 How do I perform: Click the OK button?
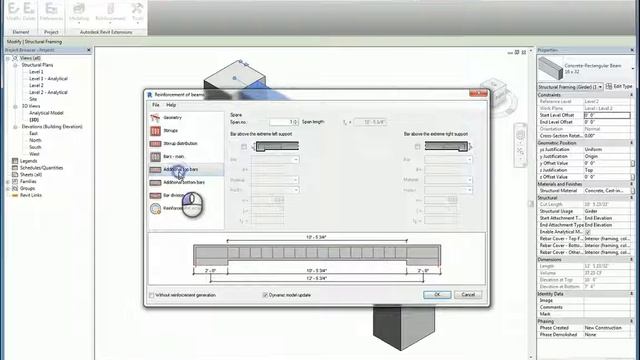437,295
